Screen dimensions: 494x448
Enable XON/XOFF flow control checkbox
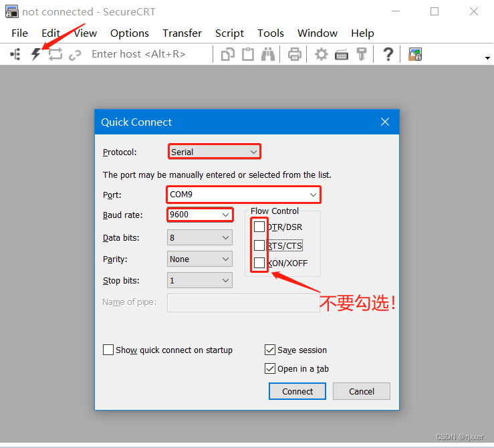click(x=259, y=263)
